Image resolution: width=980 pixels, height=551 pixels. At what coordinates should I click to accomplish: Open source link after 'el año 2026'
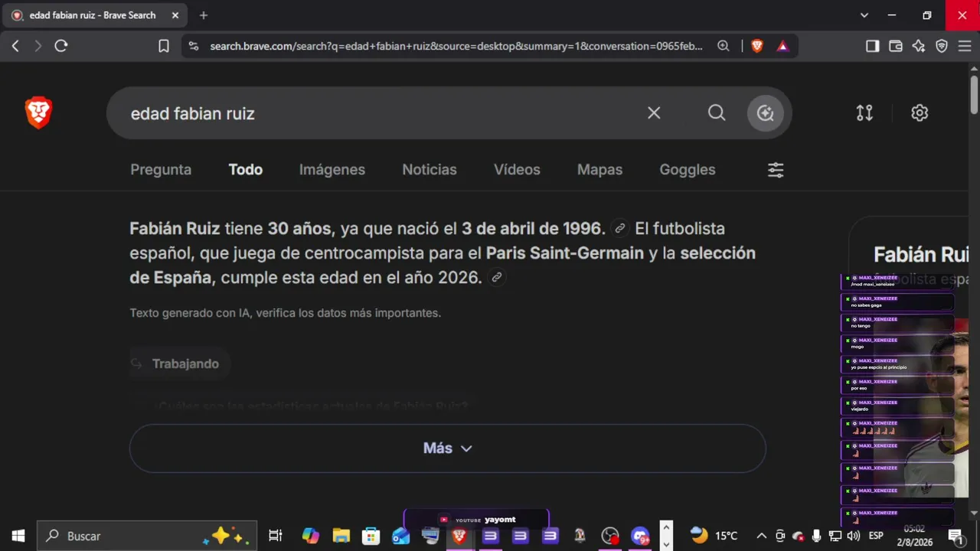(x=497, y=277)
